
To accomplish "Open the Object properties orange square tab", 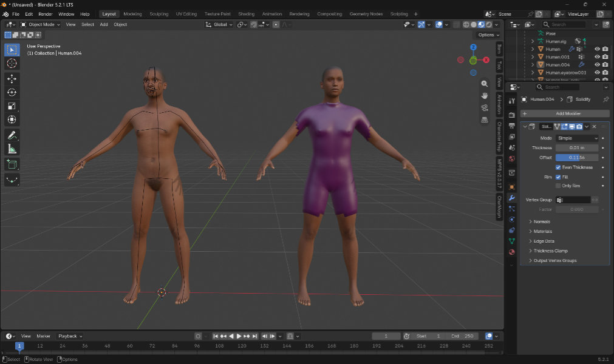I will point(512,187).
